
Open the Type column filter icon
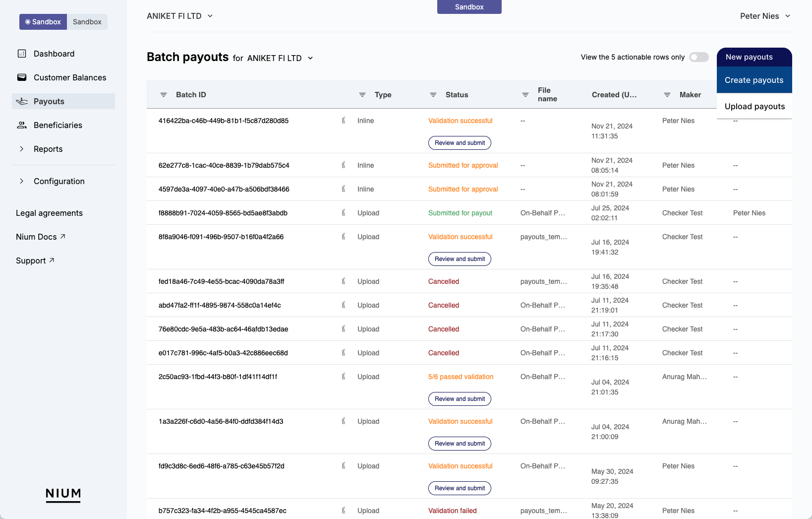point(361,94)
